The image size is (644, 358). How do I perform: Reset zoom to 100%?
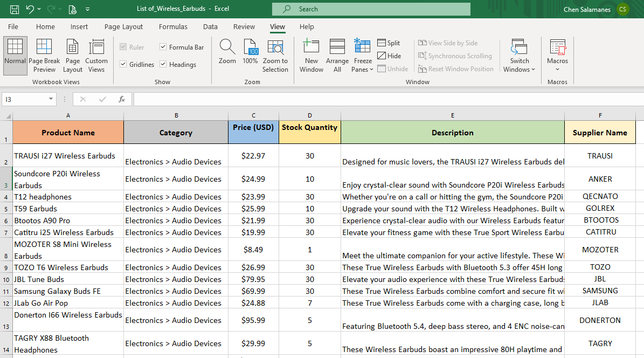pos(250,52)
